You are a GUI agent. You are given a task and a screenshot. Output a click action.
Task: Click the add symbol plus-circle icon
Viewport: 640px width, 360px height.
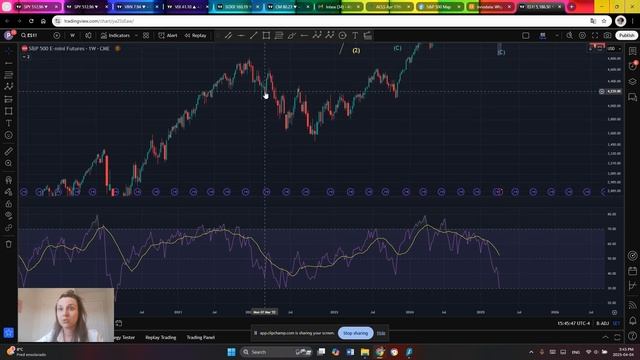(x=57, y=36)
